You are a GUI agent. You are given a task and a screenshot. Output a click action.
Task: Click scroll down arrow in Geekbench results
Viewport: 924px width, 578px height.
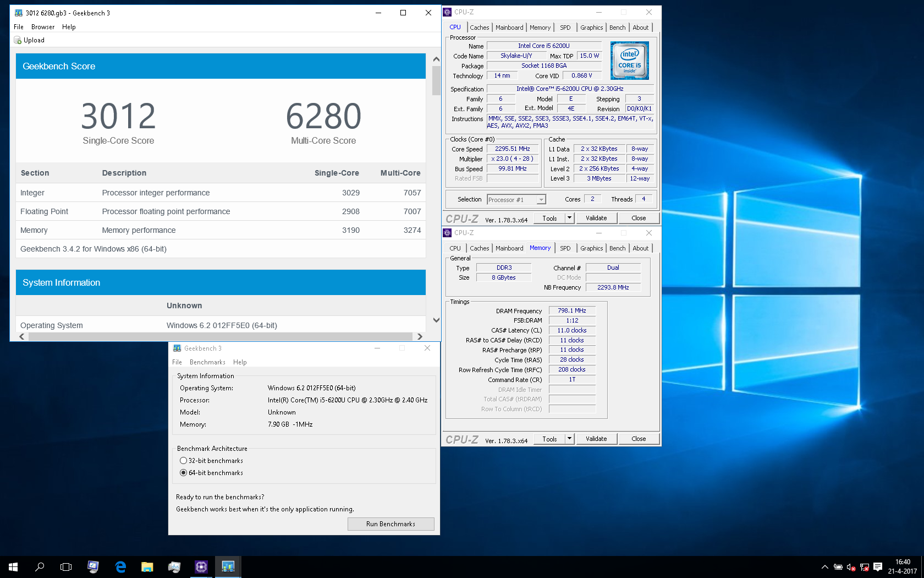[436, 320]
